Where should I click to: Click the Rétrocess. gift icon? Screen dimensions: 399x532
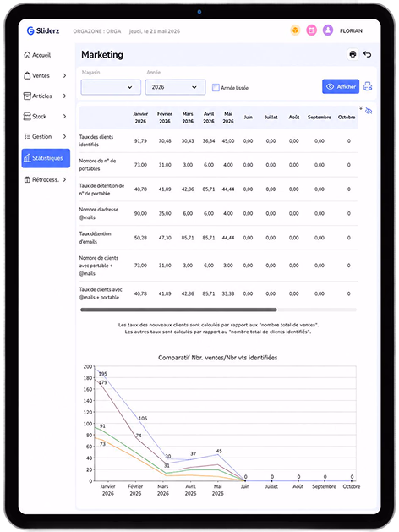27,180
